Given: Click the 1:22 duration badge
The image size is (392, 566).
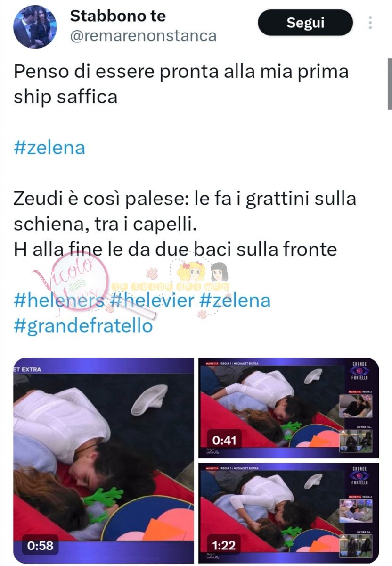Looking at the screenshot, I should (224, 546).
